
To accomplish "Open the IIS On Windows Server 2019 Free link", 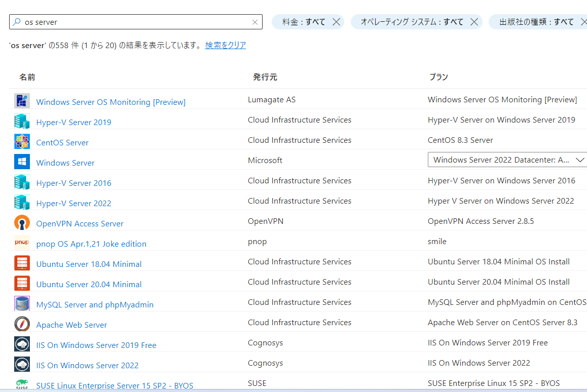I will point(96,345).
